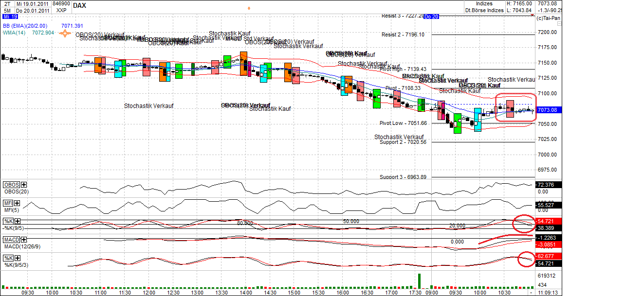Click the volume value 619312
644x296 pixels.
547,275
